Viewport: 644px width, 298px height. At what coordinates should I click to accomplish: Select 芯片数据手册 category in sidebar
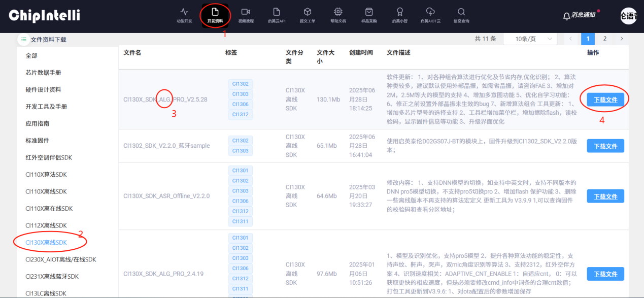43,73
